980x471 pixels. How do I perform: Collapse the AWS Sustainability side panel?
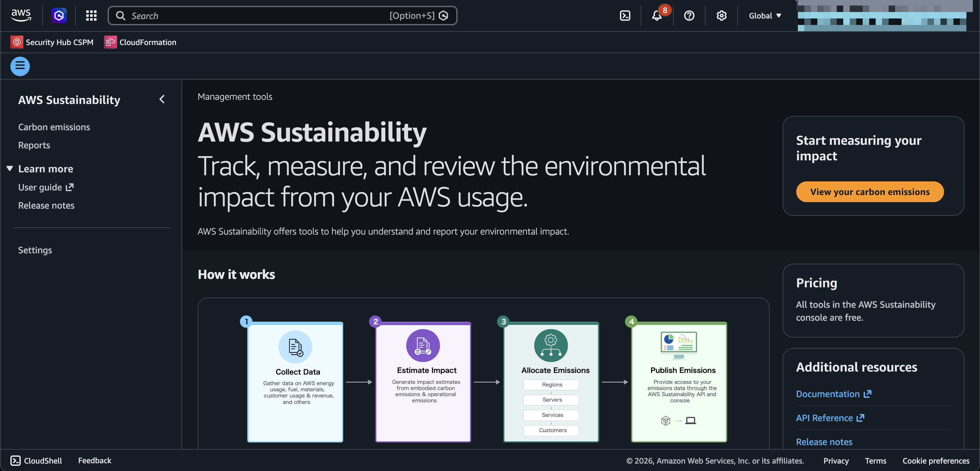[162, 99]
